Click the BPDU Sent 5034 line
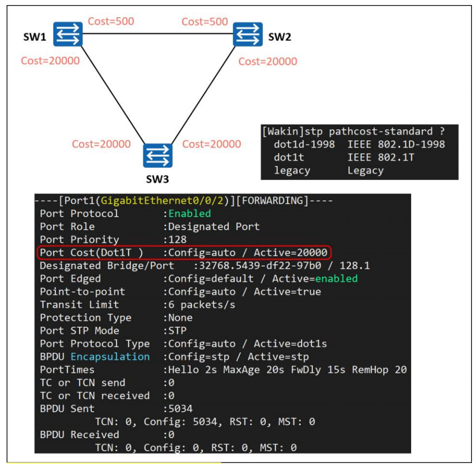The height and width of the screenshot is (464, 476). 116,409
